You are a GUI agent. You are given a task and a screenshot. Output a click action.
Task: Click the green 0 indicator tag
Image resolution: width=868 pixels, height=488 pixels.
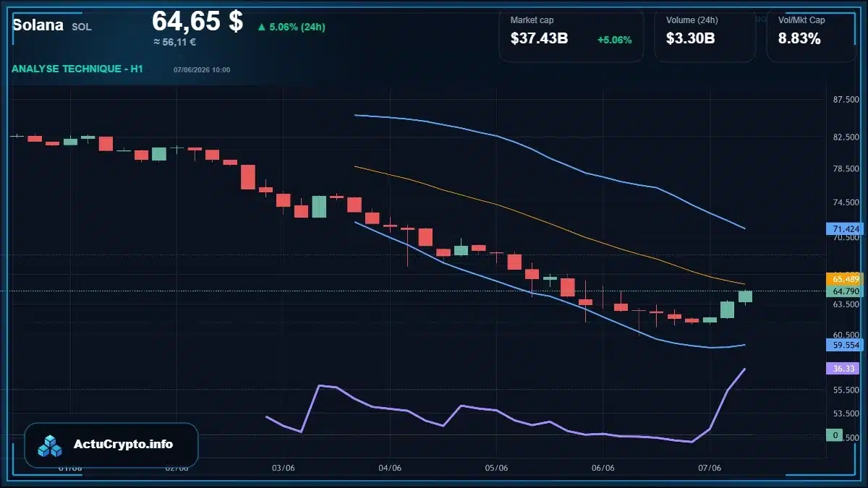(x=835, y=435)
